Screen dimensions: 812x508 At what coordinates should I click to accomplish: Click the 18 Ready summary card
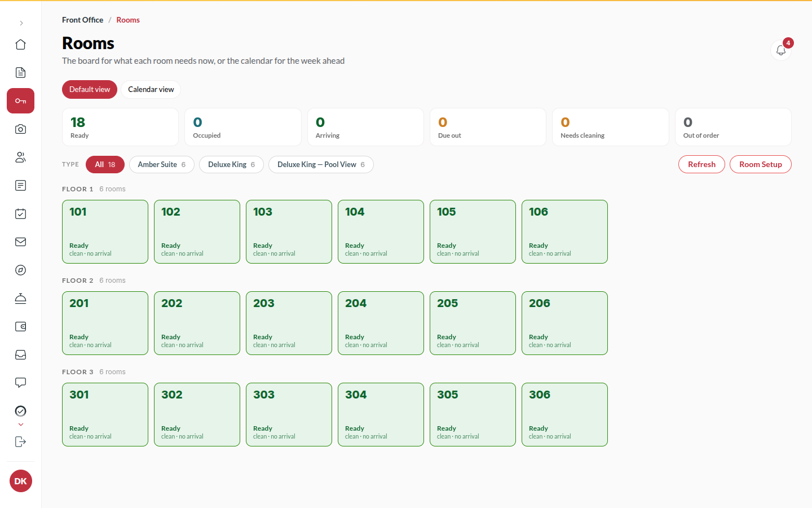click(120, 127)
